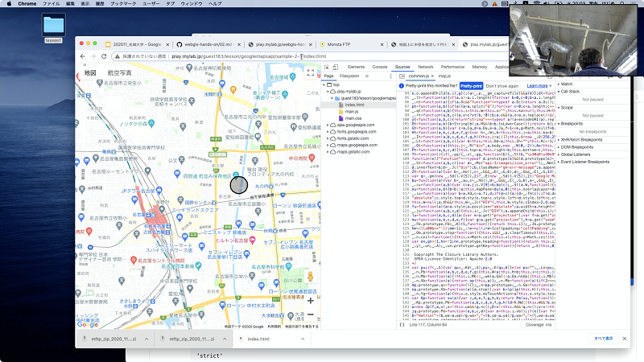
Task: Close the webgis-hands-on GitHub tab
Action: click(239, 44)
